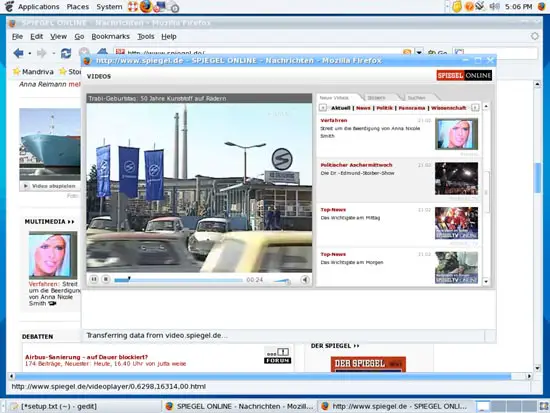The width and height of the screenshot is (550, 413).
Task: Switch to the Stöbern tab
Action: click(x=376, y=98)
